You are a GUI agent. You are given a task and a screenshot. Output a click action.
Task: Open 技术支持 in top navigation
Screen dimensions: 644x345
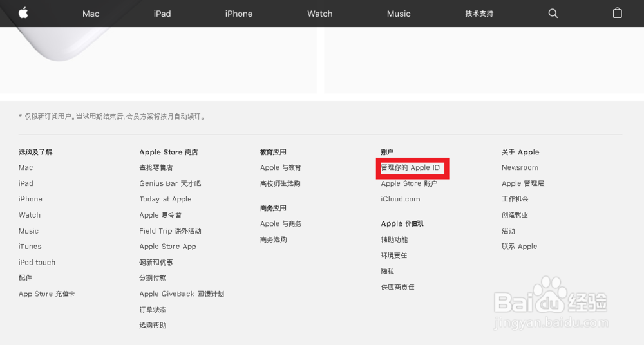pos(479,14)
